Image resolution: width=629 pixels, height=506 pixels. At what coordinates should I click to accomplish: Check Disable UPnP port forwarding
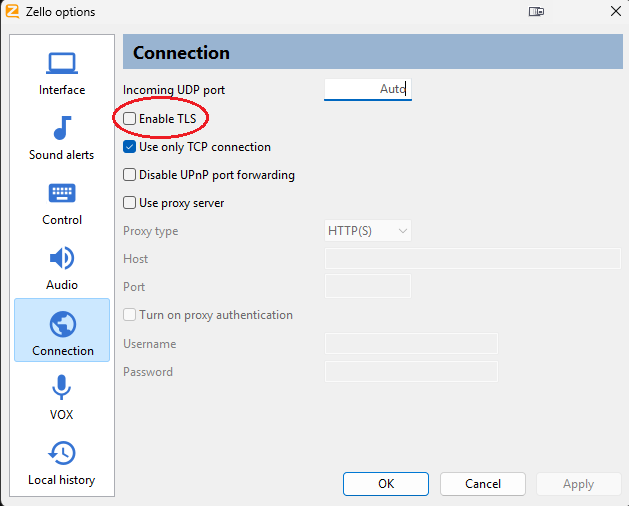129,175
